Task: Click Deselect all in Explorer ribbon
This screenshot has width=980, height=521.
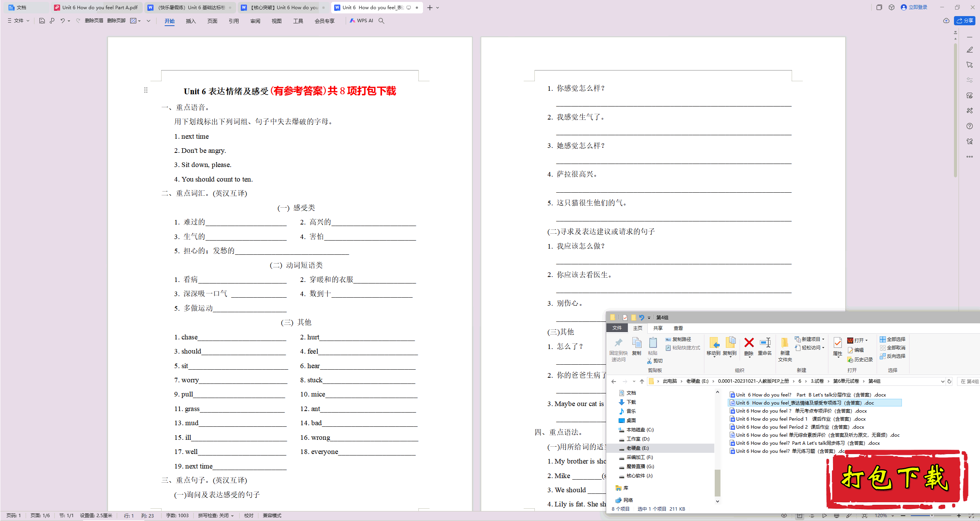Action: pyautogui.click(x=892, y=348)
